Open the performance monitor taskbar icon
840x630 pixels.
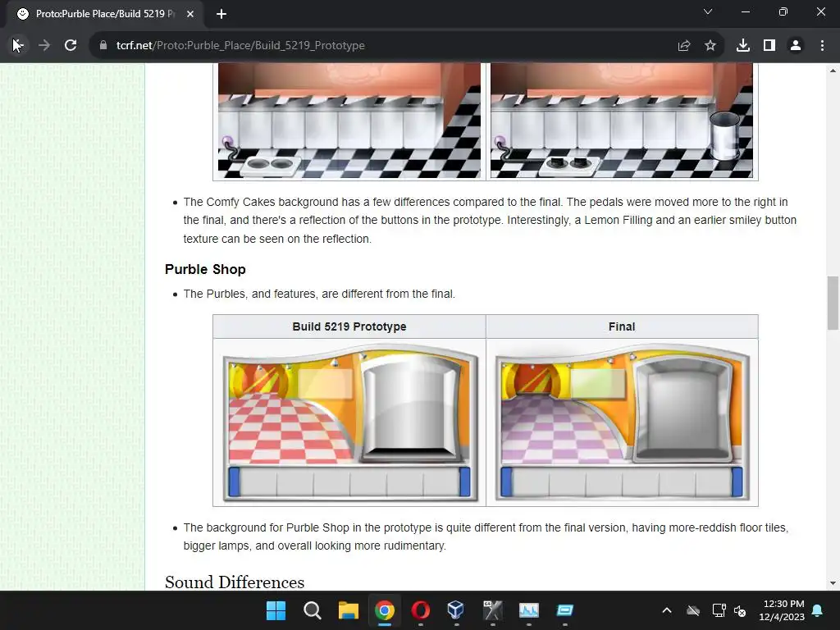coord(529,610)
